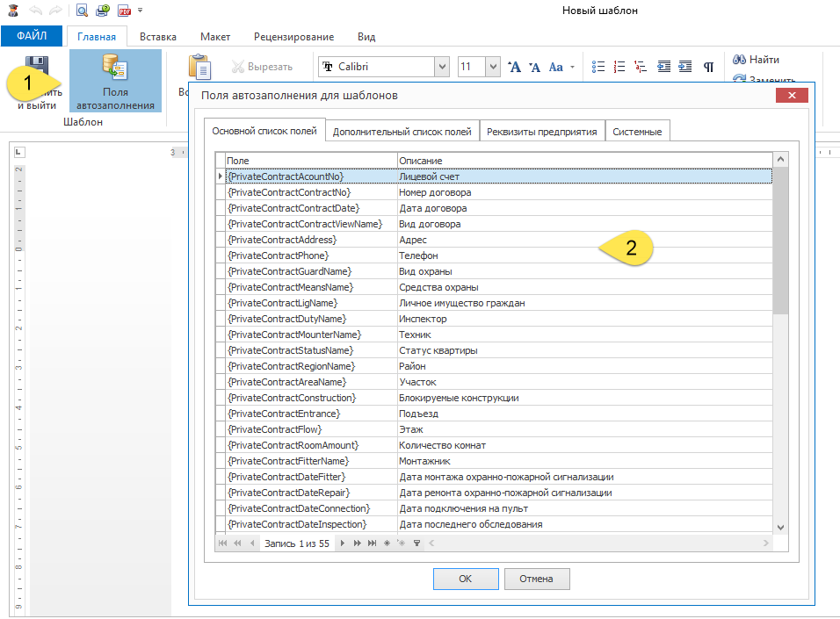Apply multilevel list formatting

tap(641, 67)
